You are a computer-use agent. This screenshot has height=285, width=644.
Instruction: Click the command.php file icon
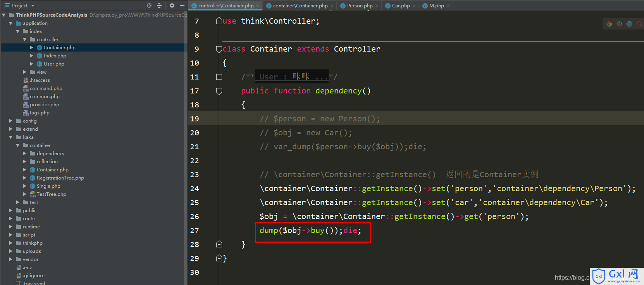[26, 88]
